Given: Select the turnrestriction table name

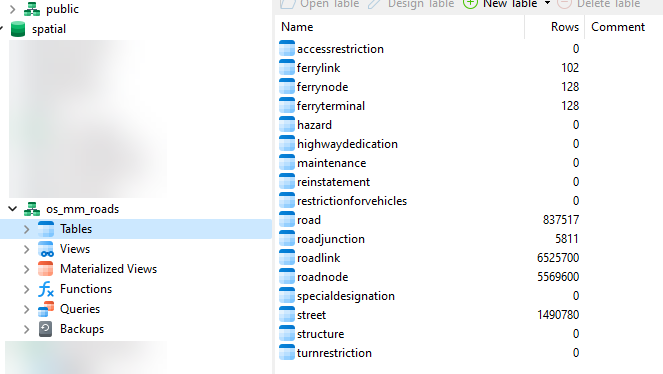Looking at the screenshot, I should click(x=334, y=353).
